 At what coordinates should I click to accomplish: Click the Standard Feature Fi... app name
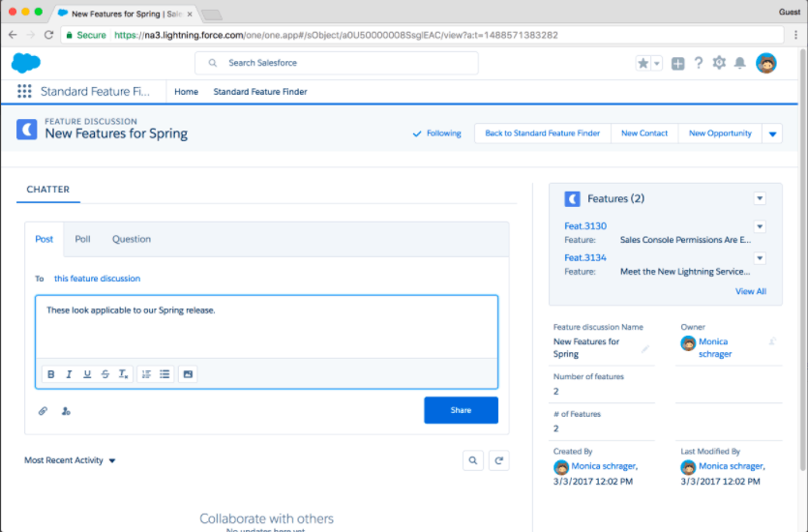[x=96, y=92]
